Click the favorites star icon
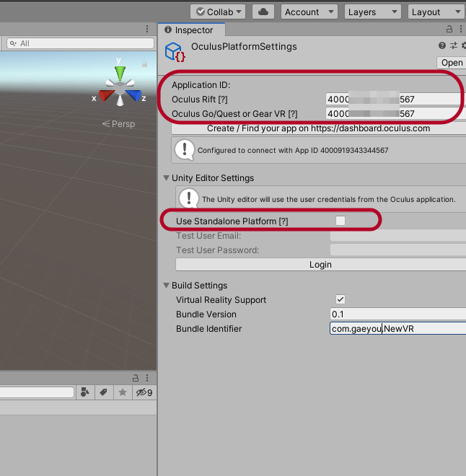 [x=123, y=392]
